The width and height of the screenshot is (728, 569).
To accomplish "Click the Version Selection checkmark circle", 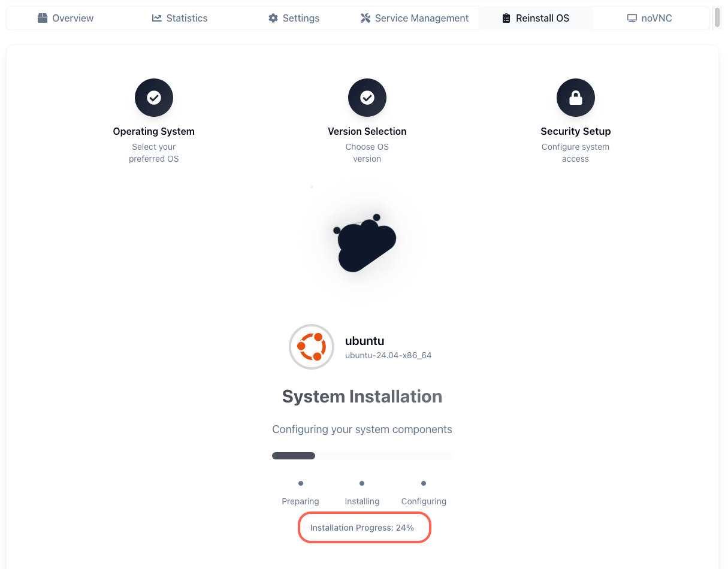I will pyautogui.click(x=367, y=98).
